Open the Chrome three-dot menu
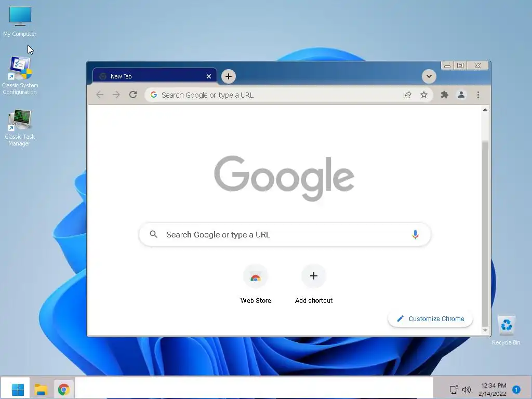Image resolution: width=532 pixels, height=399 pixels. point(478,95)
